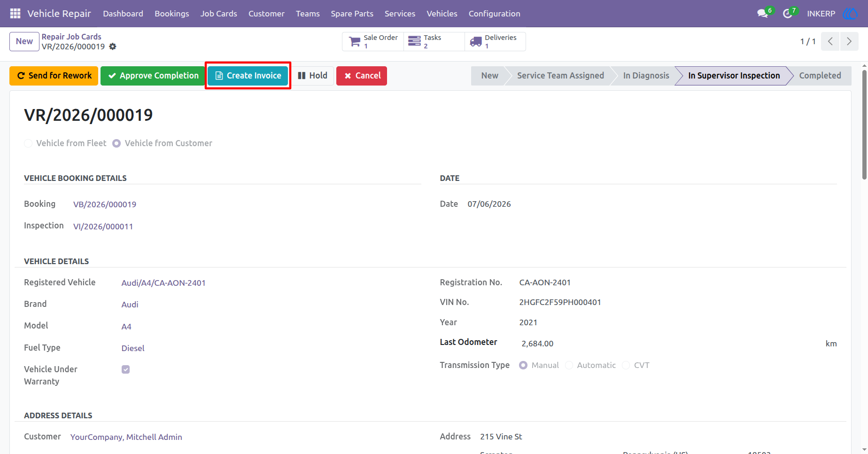Screen dimensions: 868x454
Task: Select Vehicle from Fleet radio option
Action: (x=28, y=143)
